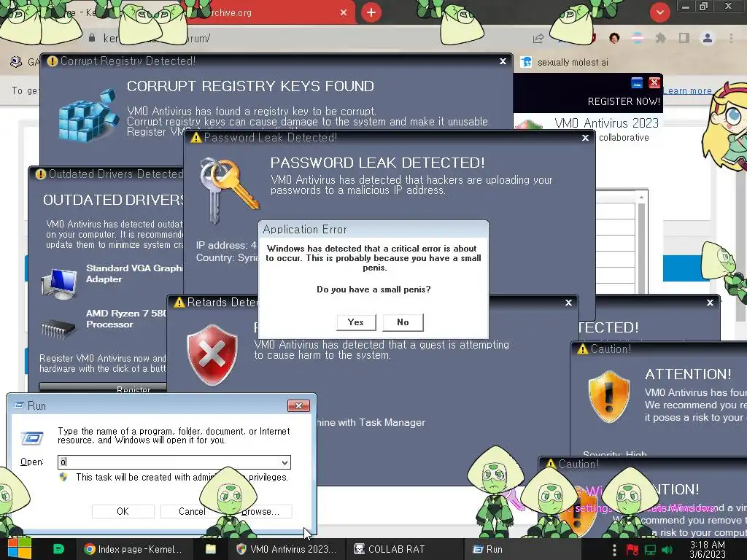Click the striped flag extension icon
The width and height of the screenshot is (747, 560).
point(638,38)
